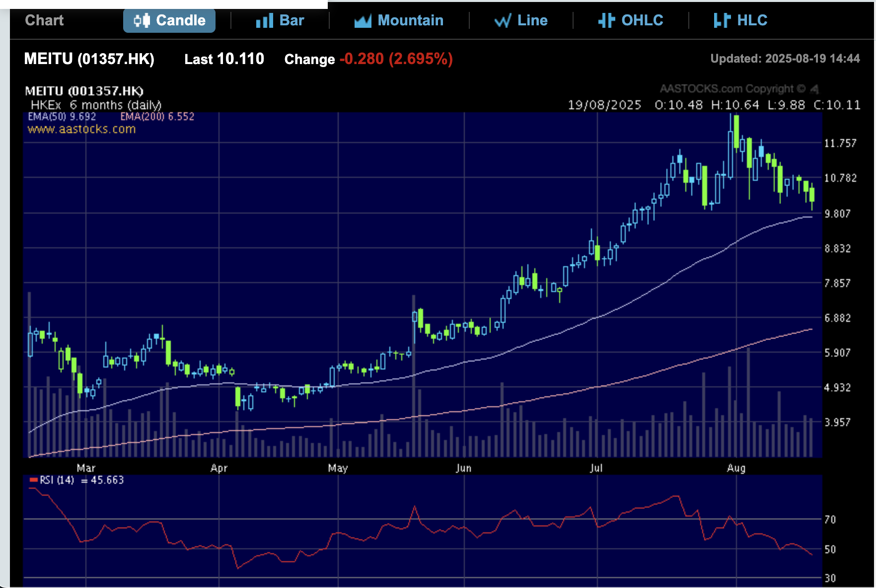
Task: Switch to the Bar chart tab
Action: pos(280,20)
